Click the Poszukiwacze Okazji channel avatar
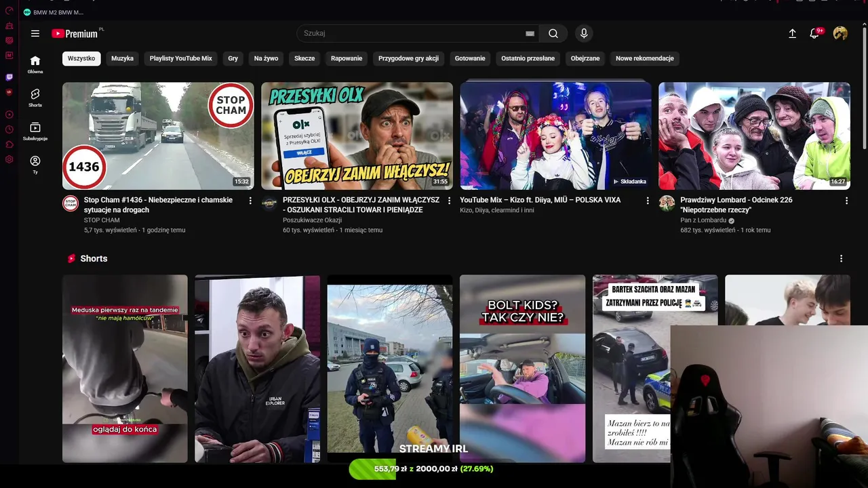Image resolution: width=868 pixels, height=488 pixels. click(x=269, y=203)
